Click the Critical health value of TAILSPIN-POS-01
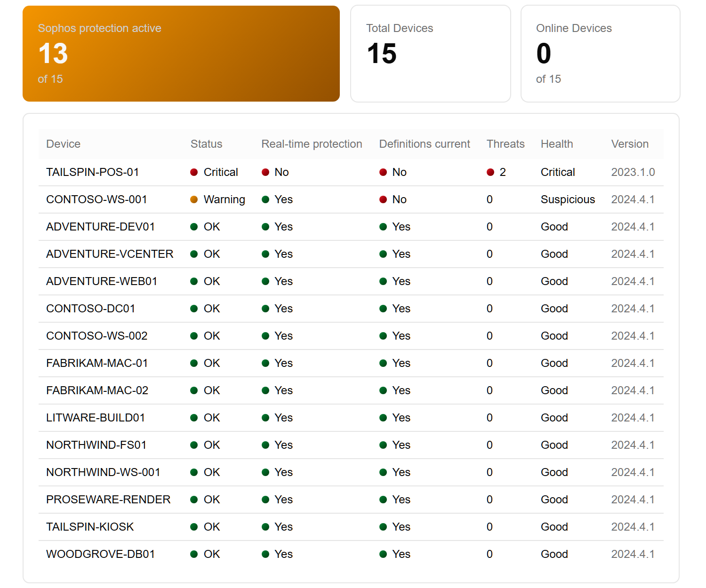This screenshot has height=588, width=706. (x=558, y=172)
